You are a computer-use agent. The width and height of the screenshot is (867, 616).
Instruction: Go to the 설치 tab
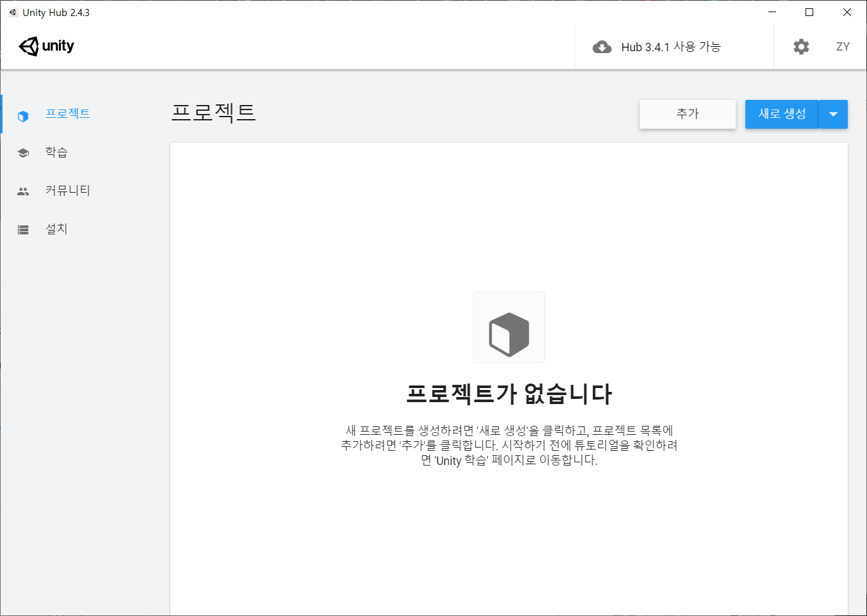click(x=56, y=229)
